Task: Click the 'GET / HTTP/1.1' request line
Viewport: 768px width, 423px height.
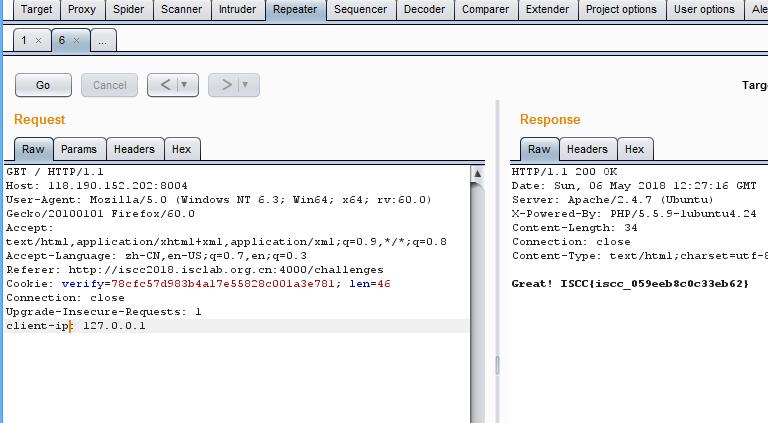Action: [x=55, y=172]
